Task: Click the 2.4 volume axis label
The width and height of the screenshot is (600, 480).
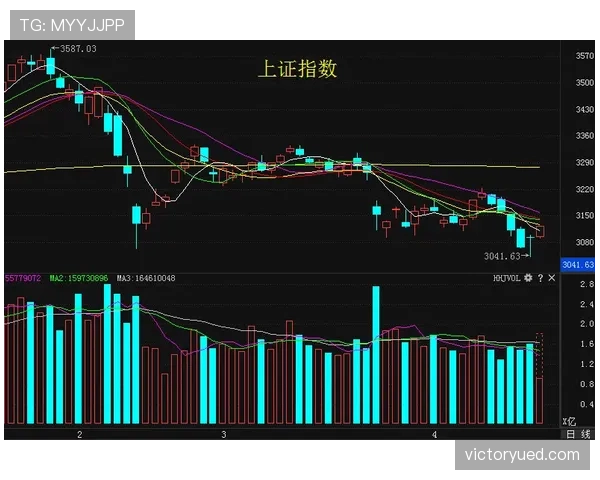Action: coord(587,304)
